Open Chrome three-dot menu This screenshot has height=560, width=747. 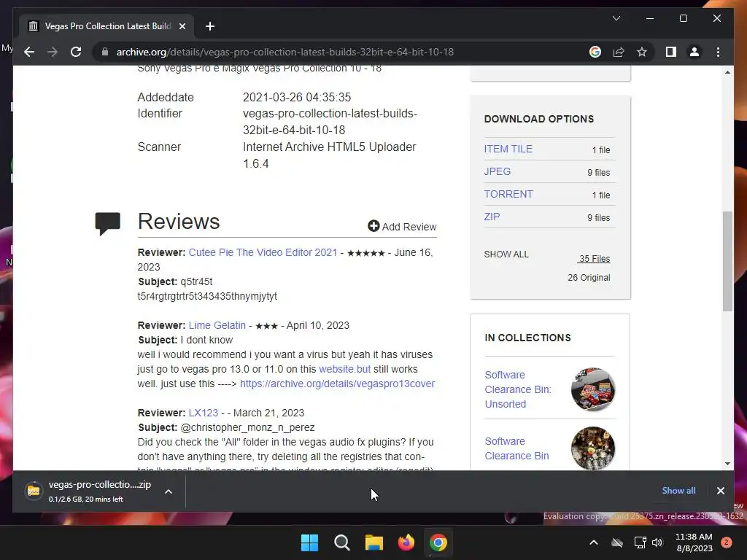pos(718,52)
